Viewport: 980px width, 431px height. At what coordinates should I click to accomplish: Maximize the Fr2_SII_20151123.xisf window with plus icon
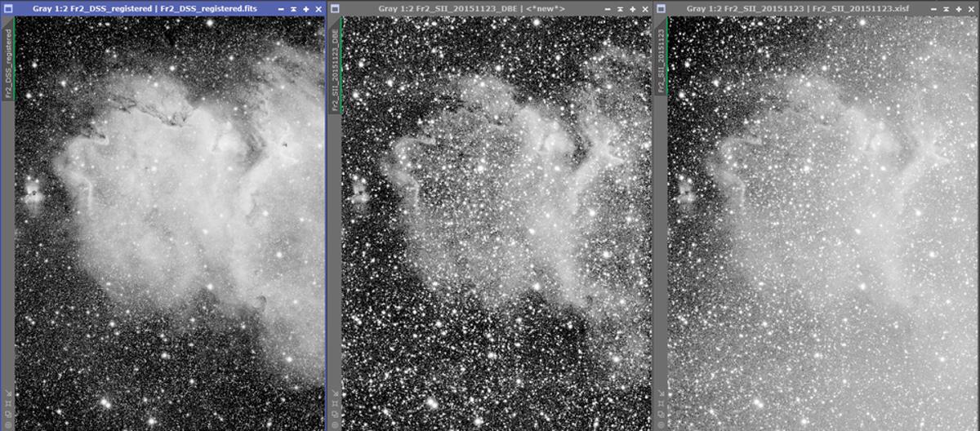tap(959, 9)
